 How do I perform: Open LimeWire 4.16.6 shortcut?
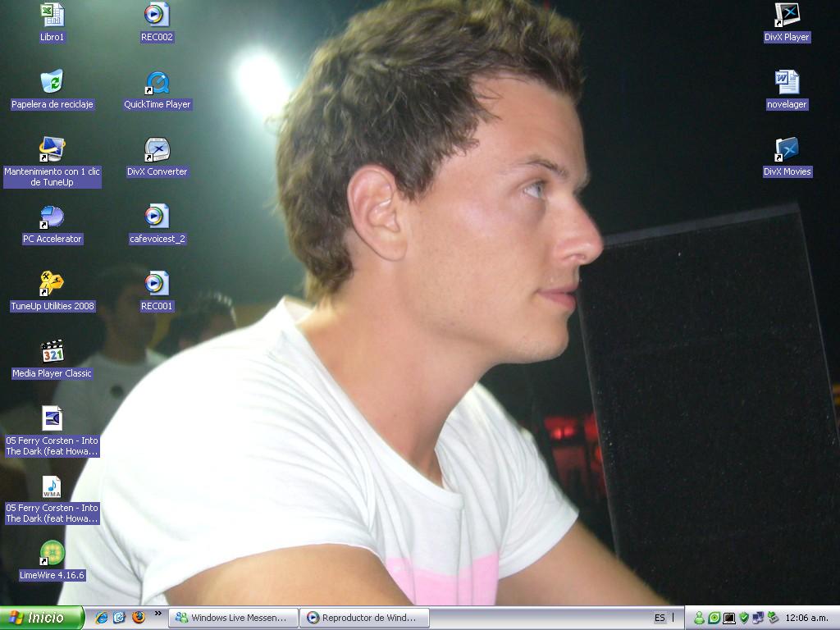click(52, 553)
